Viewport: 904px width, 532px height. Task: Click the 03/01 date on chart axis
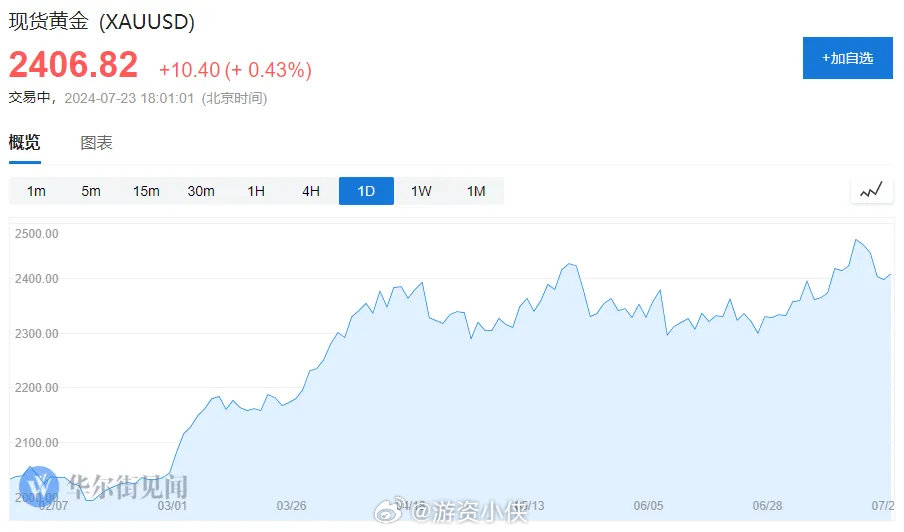tap(172, 506)
